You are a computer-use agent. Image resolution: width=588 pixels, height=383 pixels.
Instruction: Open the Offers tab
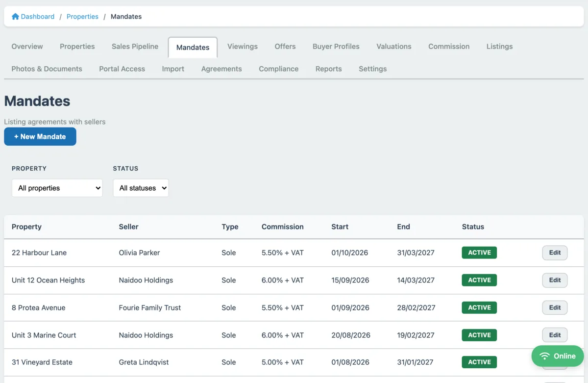[285, 47]
